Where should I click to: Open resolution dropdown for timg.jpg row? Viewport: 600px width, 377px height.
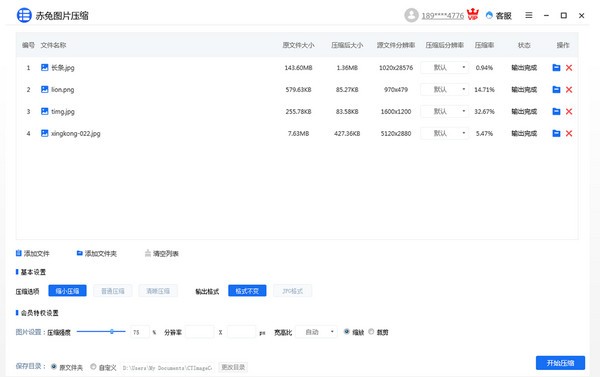tap(444, 111)
